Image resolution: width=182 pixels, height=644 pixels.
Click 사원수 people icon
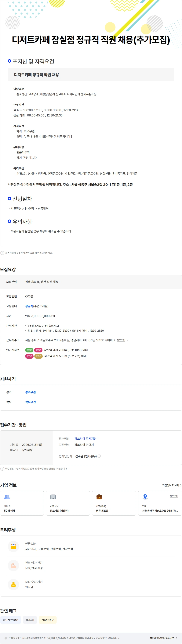point(7,497)
